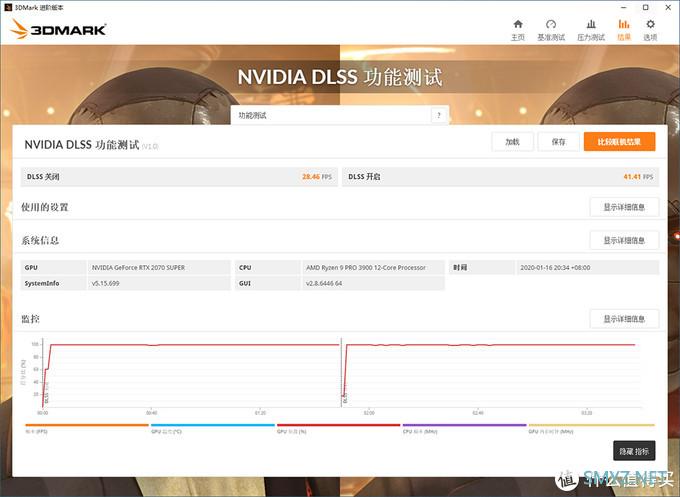The image size is (680, 497).
Task: Show details for 使用的设置 section
Action: coord(624,207)
